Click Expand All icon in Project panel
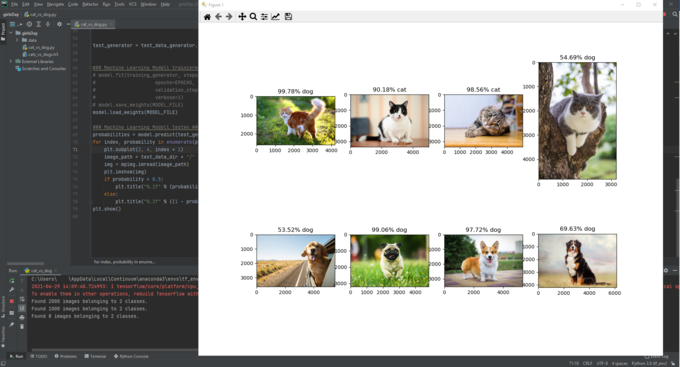680x367 pixels. pos(39,24)
